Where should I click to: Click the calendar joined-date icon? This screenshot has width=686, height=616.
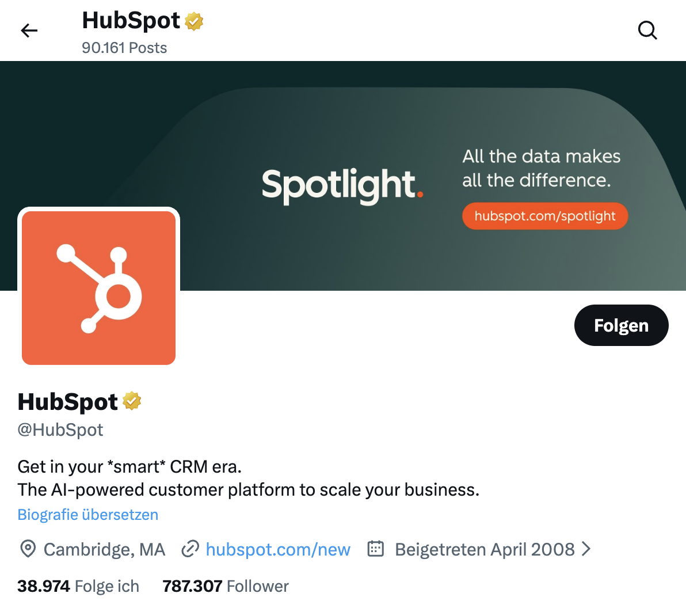(x=376, y=549)
